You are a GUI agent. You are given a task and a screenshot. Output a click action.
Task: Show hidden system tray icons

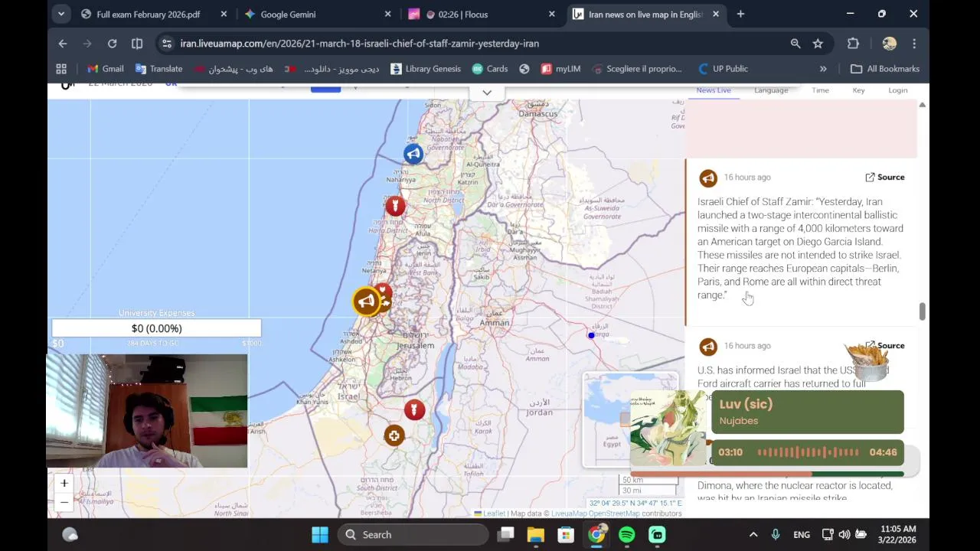pos(753,535)
